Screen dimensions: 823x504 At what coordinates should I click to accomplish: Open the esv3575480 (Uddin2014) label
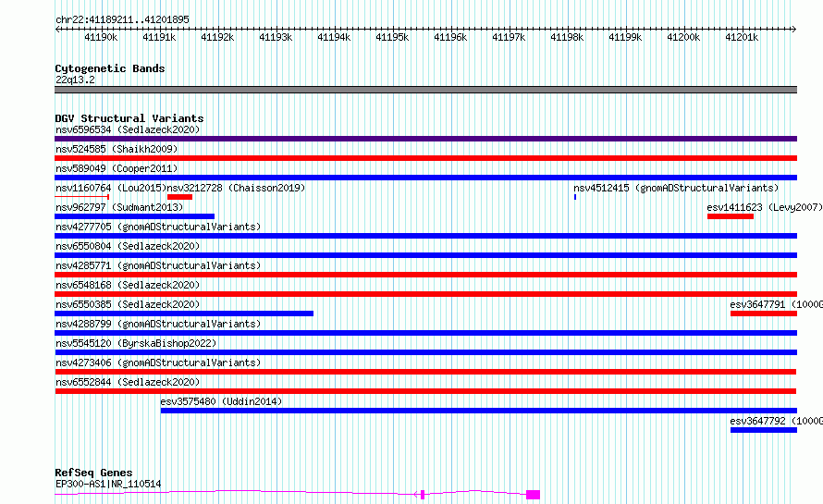(x=221, y=401)
